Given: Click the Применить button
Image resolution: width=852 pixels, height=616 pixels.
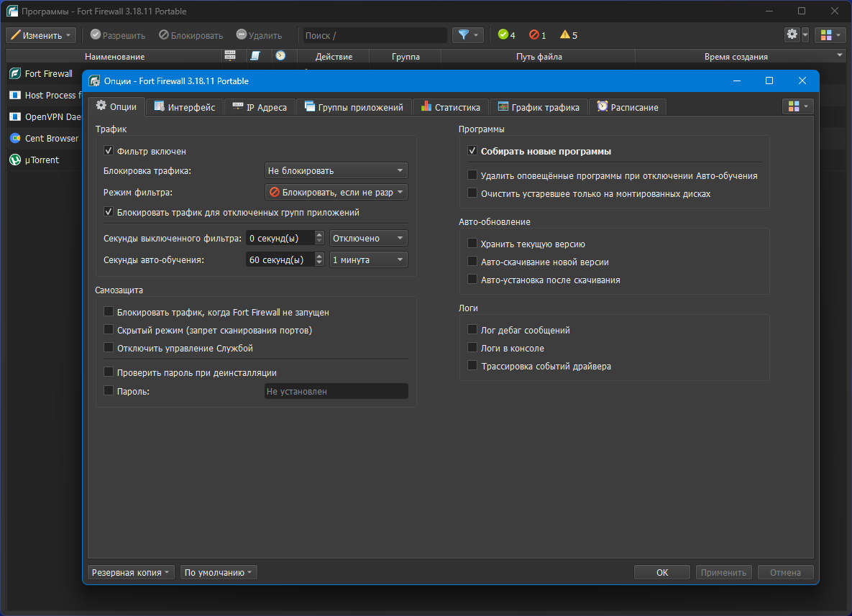Looking at the screenshot, I should click(x=724, y=573).
